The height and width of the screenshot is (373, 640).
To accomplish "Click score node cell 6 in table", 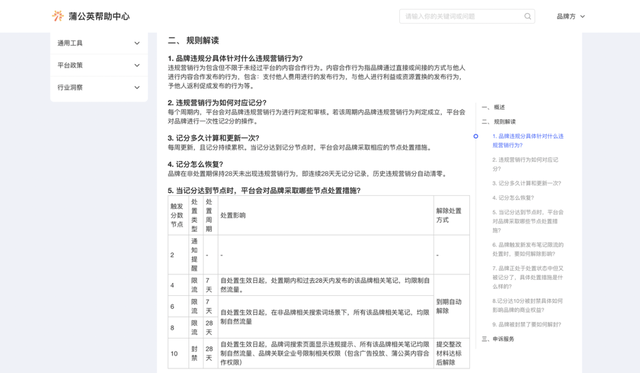I will (178, 306).
